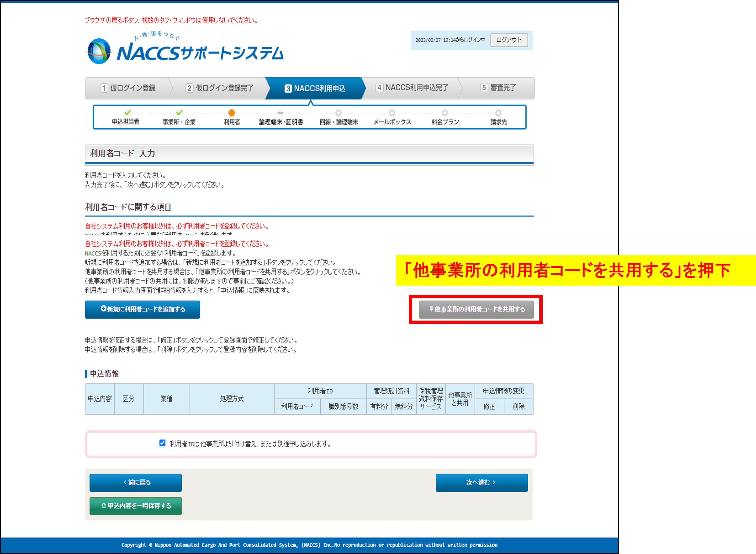Click the circle marker above 請求先
This screenshot has height=554, width=756.
tap(498, 113)
